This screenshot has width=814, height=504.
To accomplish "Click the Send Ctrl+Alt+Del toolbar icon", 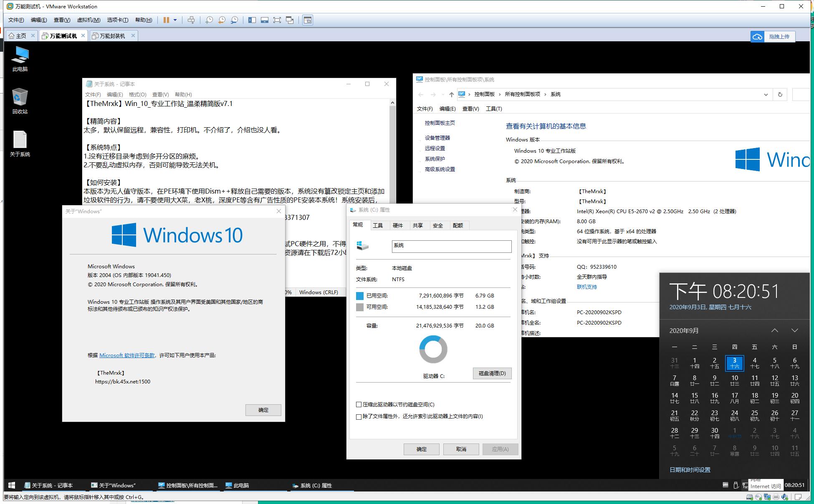I will tap(191, 20).
